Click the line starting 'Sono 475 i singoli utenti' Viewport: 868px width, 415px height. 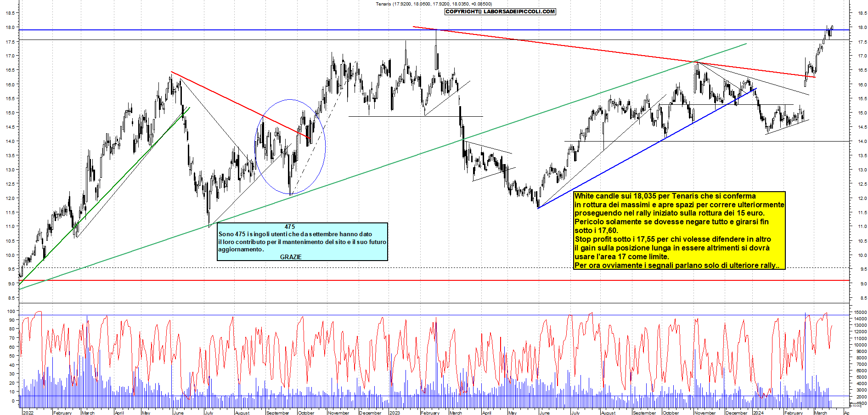(x=295, y=234)
